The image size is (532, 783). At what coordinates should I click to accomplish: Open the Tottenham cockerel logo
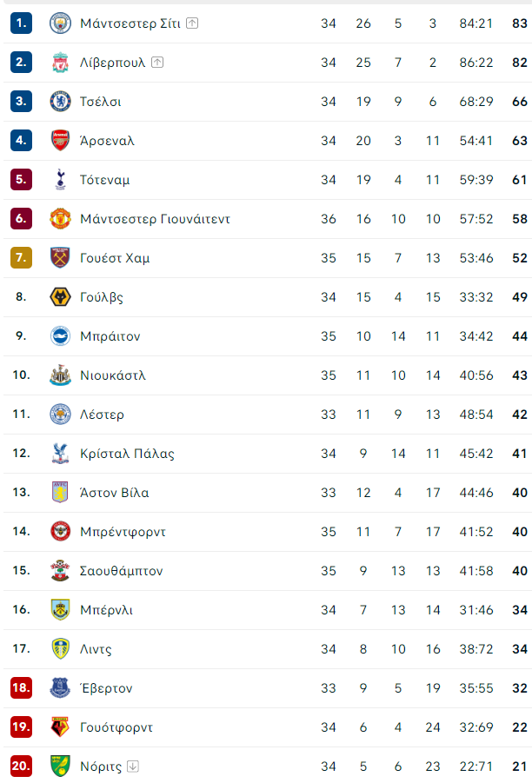coord(60,180)
